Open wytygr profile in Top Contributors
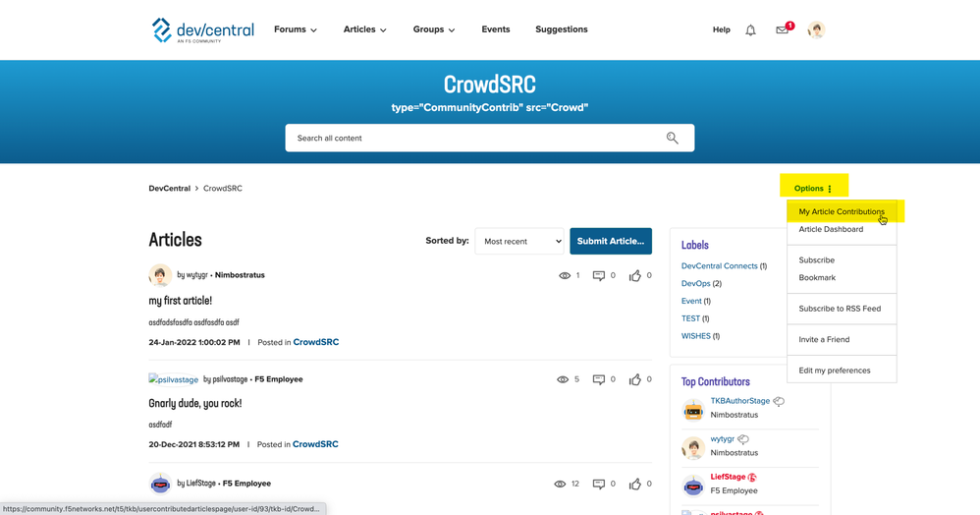 (x=723, y=439)
